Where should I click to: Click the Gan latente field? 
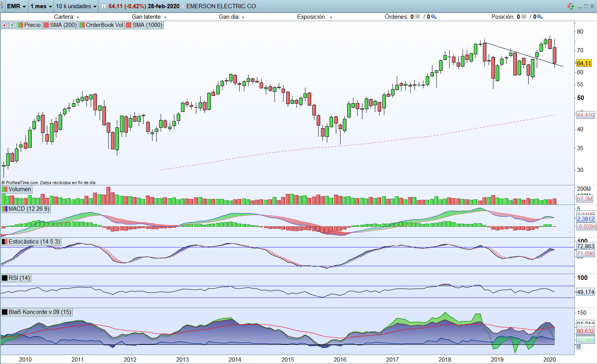149,17
